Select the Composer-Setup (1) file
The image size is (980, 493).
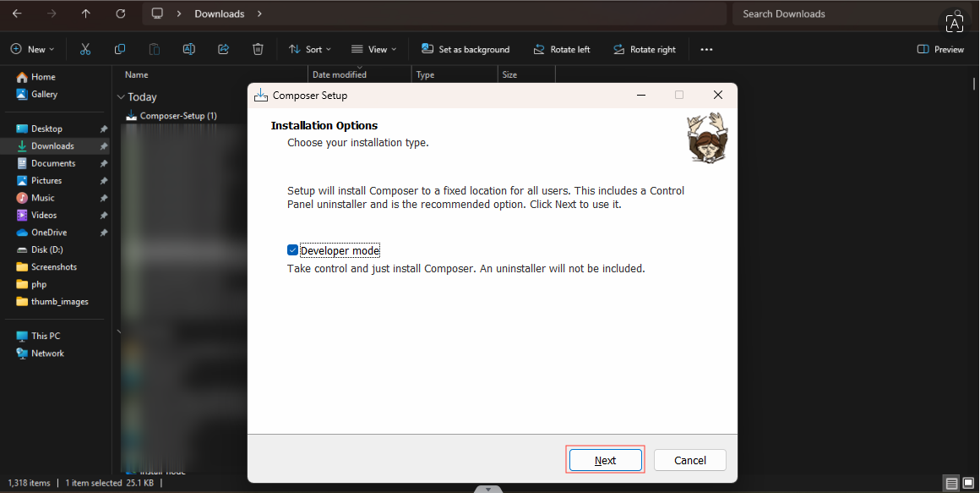tap(178, 116)
